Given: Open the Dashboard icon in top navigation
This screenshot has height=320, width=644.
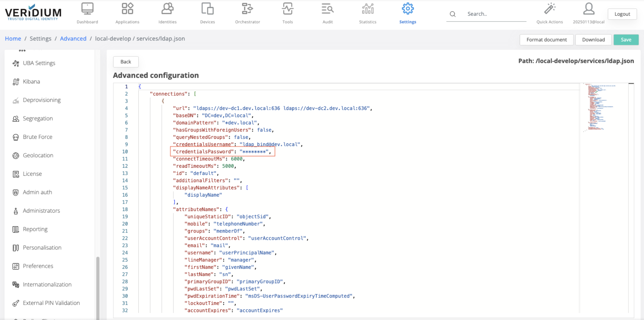Looking at the screenshot, I should point(87,9).
